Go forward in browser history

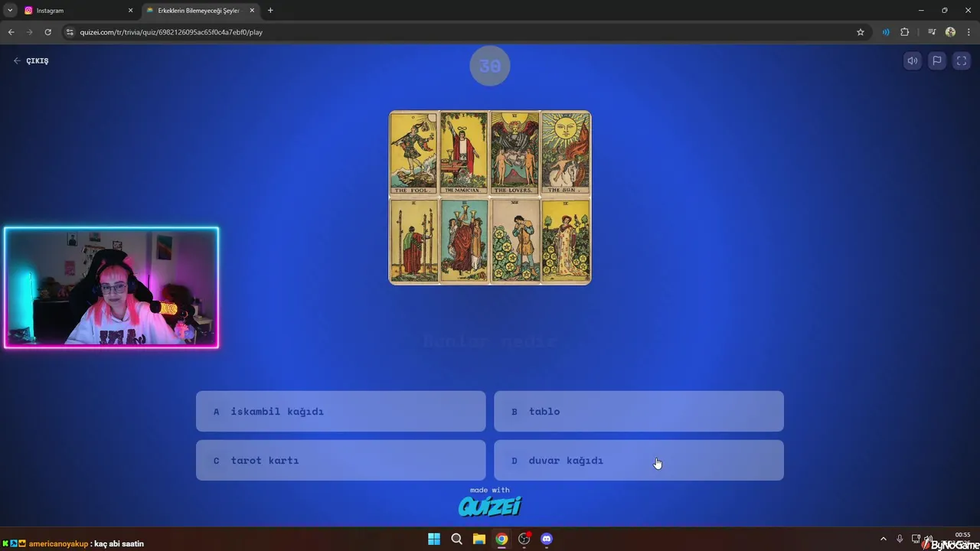pyautogui.click(x=29, y=32)
